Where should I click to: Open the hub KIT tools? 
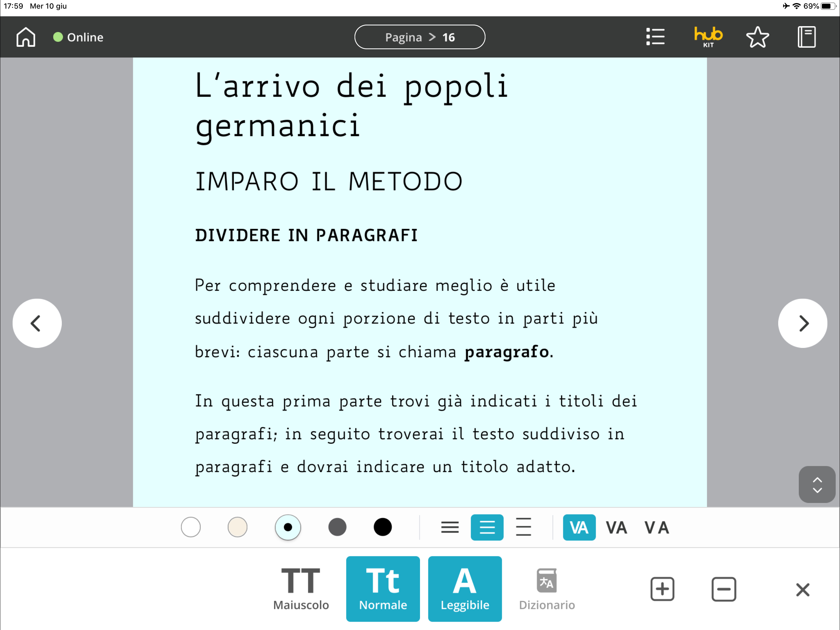[x=708, y=37]
